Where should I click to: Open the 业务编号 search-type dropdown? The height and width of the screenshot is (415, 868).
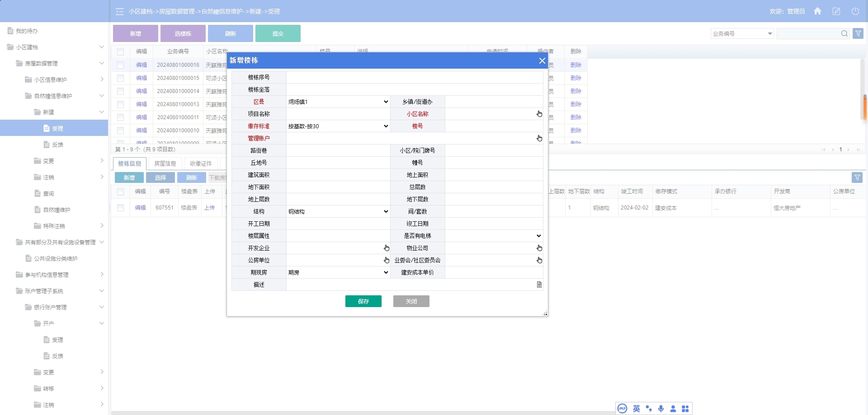coord(742,33)
